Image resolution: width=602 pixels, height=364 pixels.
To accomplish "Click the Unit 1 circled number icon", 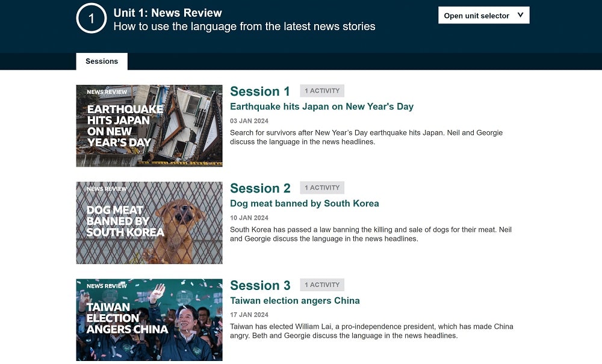I will coord(92,19).
